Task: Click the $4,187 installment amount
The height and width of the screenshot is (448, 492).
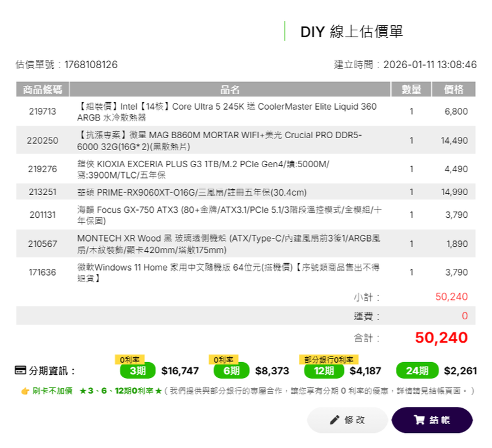Action: pos(365,371)
